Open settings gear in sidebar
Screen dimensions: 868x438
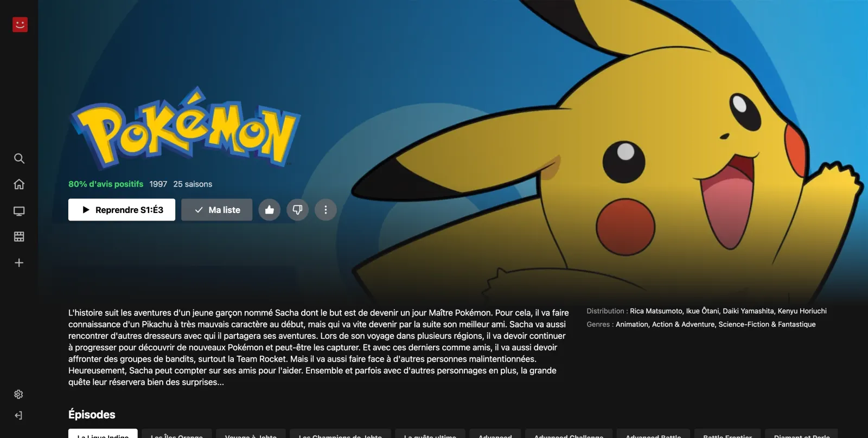click(18, 394)
